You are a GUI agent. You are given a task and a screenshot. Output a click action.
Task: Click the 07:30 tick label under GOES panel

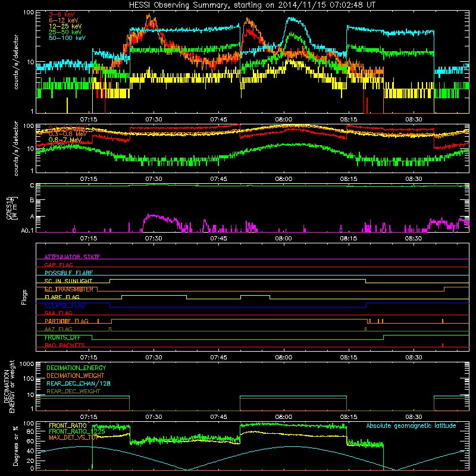154,239
